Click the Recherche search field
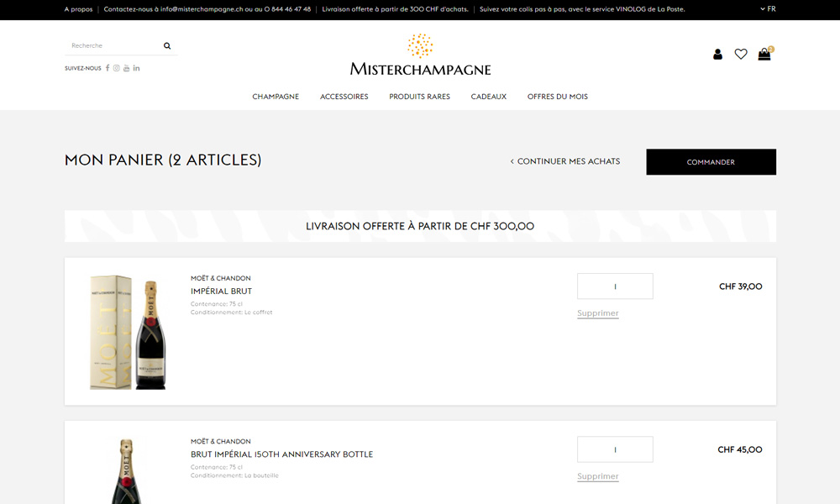 point(113,46)
